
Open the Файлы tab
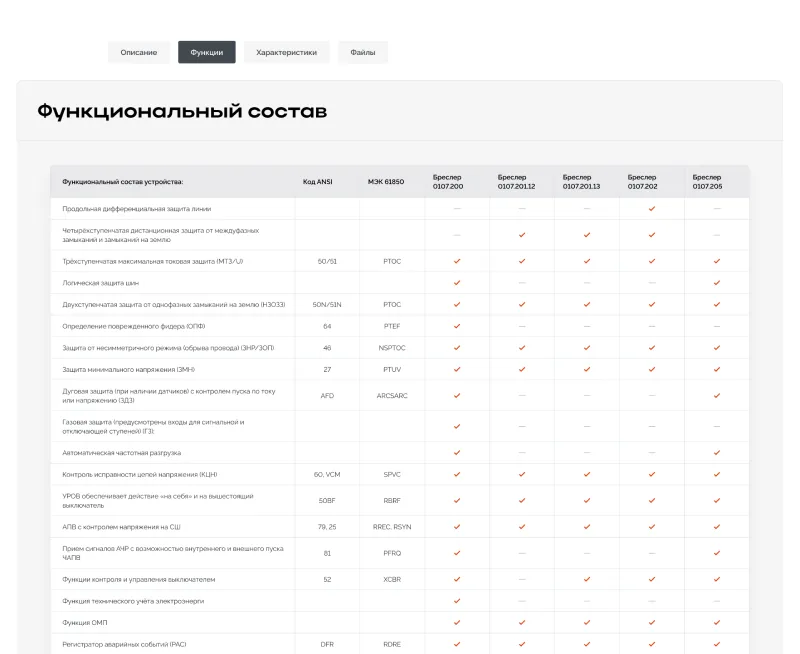362,52
